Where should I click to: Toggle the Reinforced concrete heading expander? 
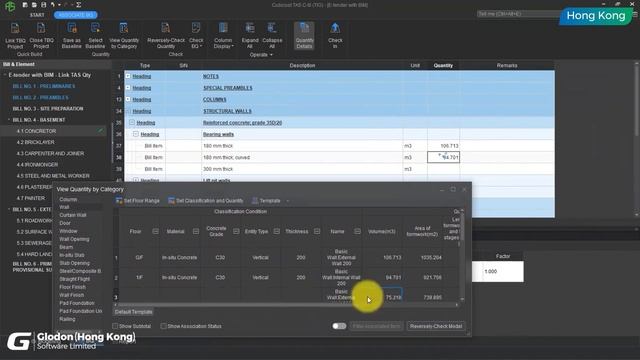coord(132,122)
